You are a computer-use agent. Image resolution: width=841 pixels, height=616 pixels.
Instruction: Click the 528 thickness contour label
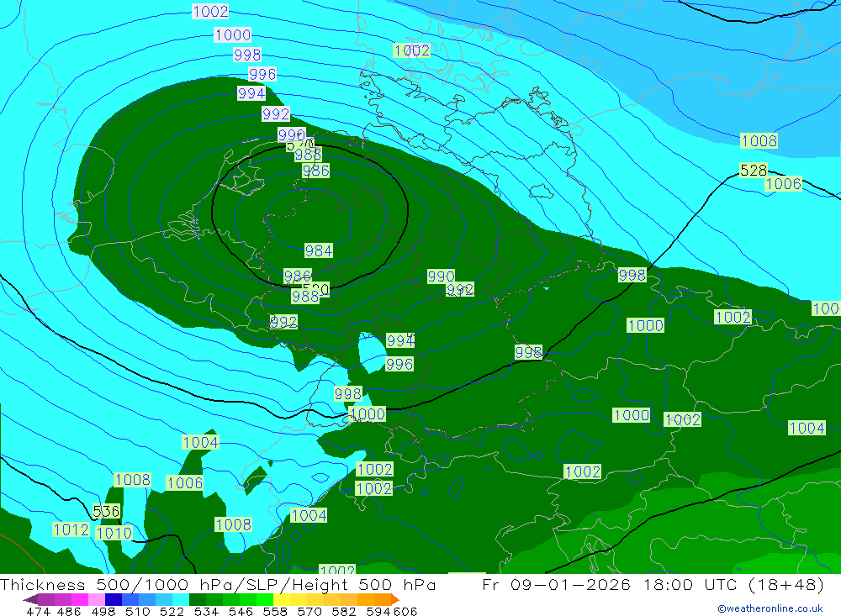coord(753,170)
